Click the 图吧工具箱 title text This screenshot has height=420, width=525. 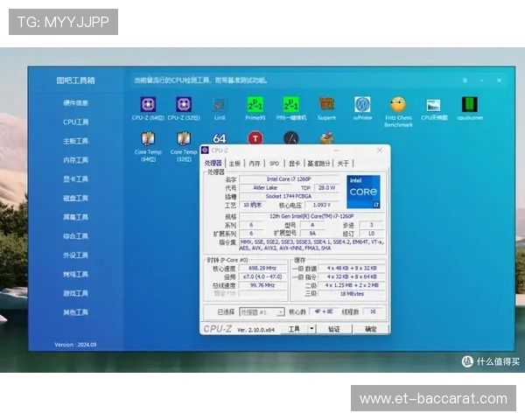coord(75,80)
